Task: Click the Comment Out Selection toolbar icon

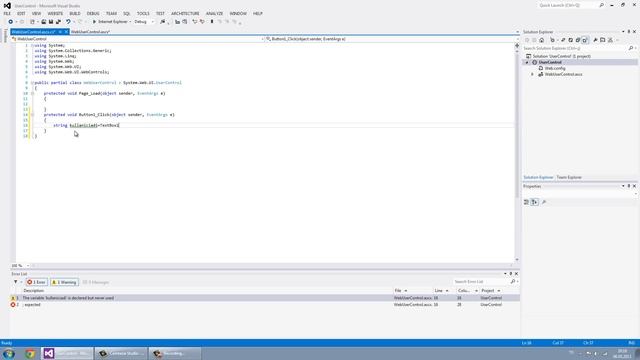Action: pyautogui.click(x=195, y=22)
